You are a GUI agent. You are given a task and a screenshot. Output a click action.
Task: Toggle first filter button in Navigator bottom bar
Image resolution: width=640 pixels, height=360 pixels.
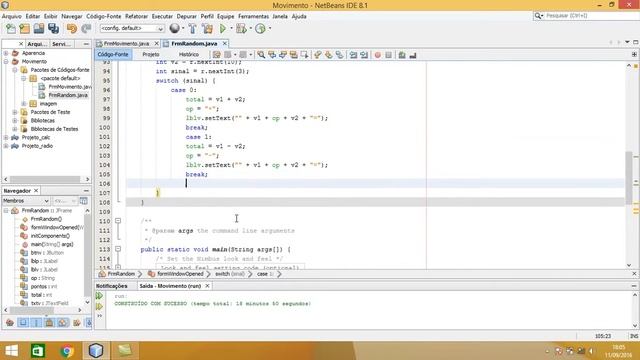(10, 323)
